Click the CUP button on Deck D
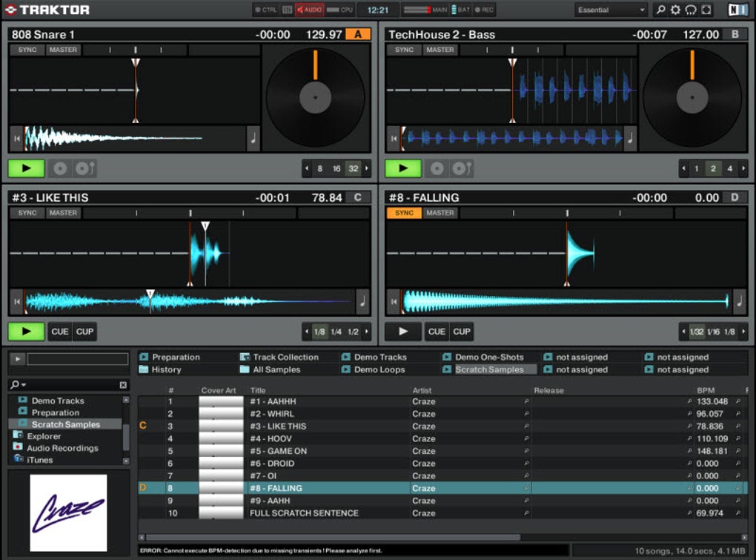756x560 pixels. coord(462,332)
